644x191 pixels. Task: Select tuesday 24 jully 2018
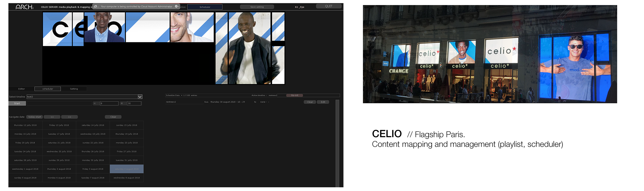coord(25,151)
